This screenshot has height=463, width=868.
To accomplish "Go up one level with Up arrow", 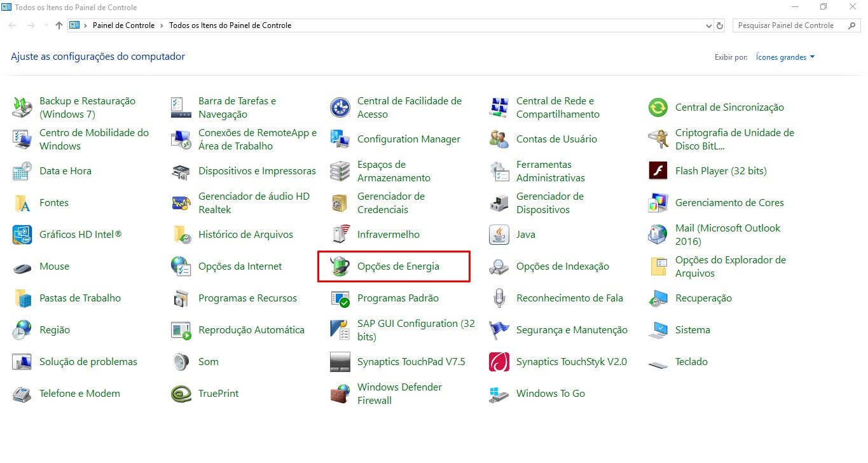I will click(x=59, y=25).
